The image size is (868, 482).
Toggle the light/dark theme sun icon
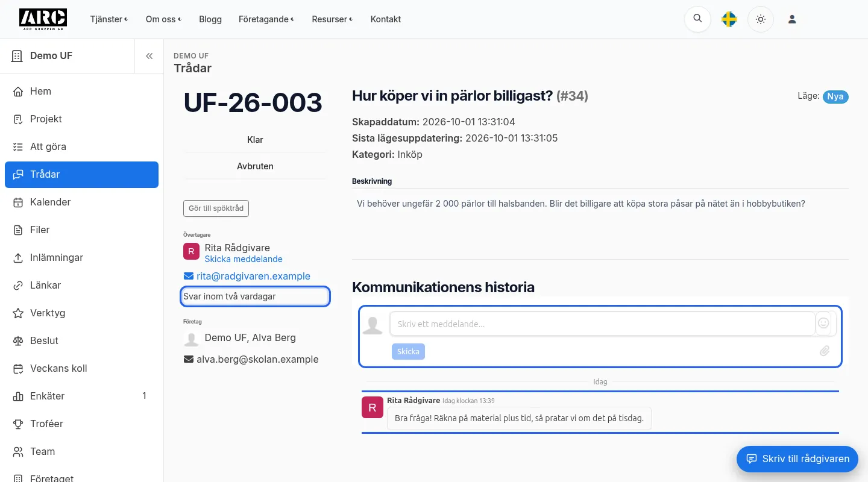tap(761, 19)
